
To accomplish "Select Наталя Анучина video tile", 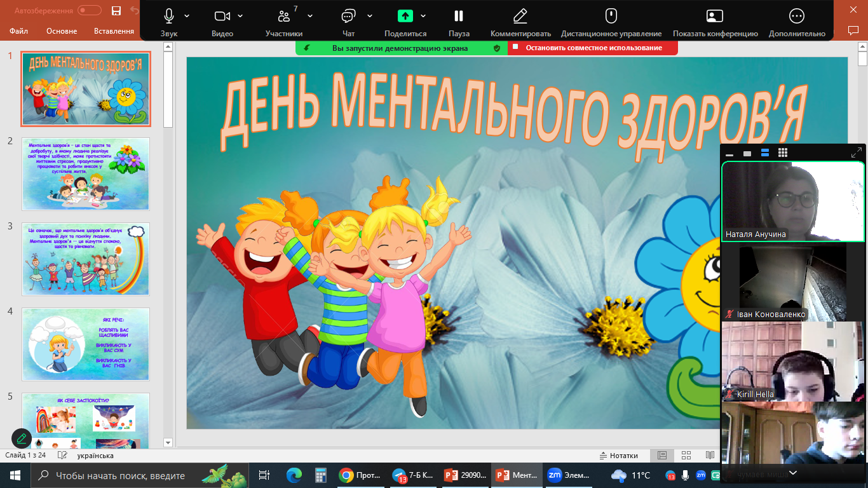I will coord(793,201).
